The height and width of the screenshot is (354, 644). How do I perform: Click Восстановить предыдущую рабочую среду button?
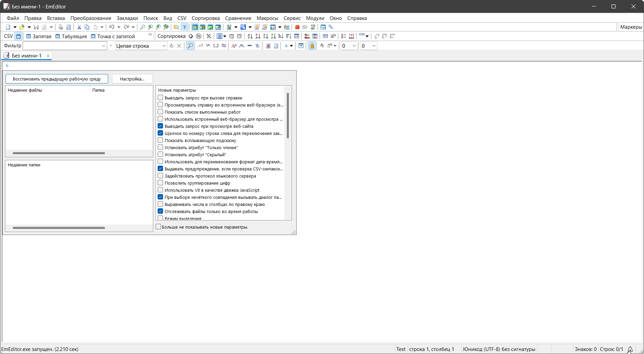click(56, 78)
